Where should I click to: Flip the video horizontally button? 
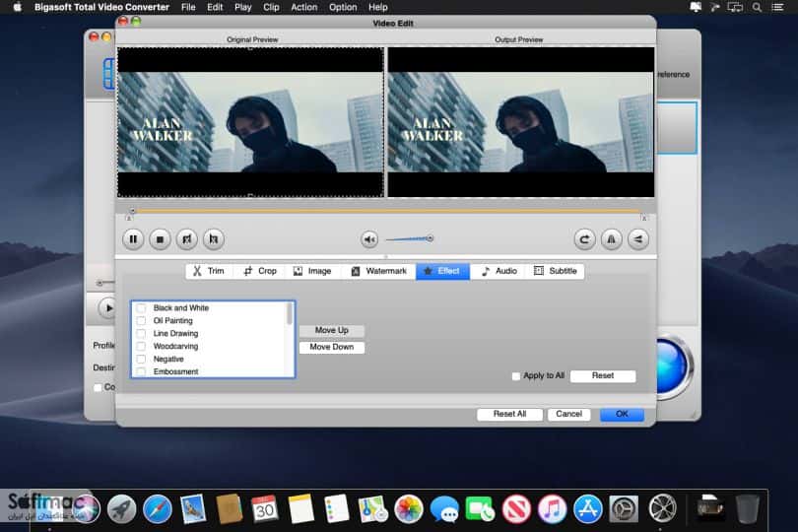tap(611, 239)
